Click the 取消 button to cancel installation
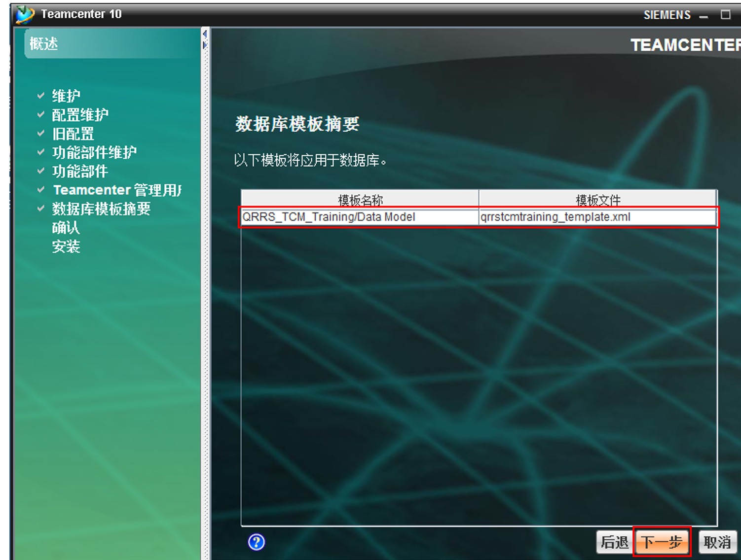The height and width of the screenshot is (560, 741). click(x=718, y=541)
